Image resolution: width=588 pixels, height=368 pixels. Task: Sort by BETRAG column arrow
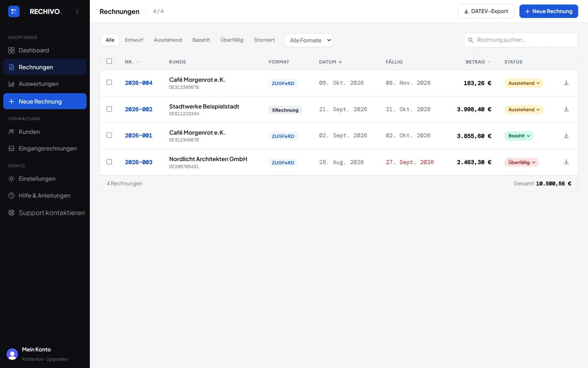tap(489, 62)
